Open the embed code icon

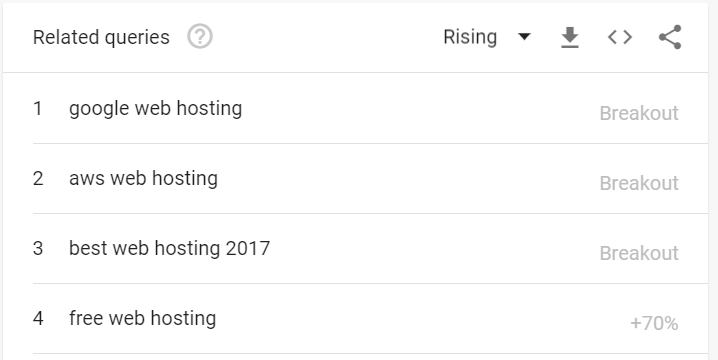pyautogui.click(x=620, y=37)
